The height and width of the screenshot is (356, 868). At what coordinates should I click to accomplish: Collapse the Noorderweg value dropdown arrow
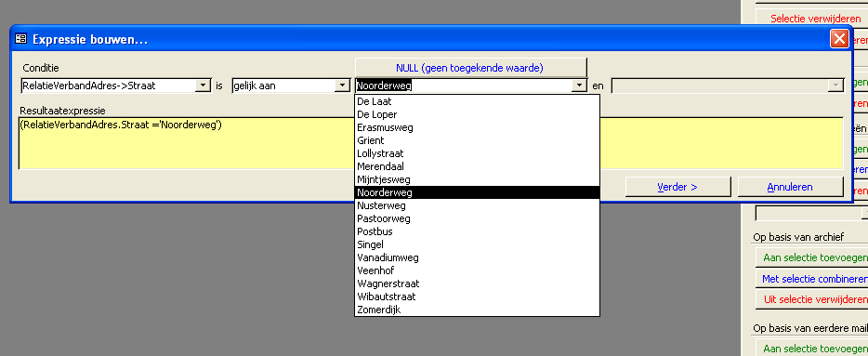pos(579,86)
